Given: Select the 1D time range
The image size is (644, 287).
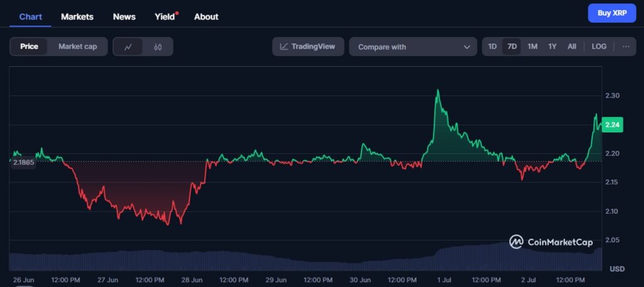Looking at the screenshot, I should [x=492, y=47].
